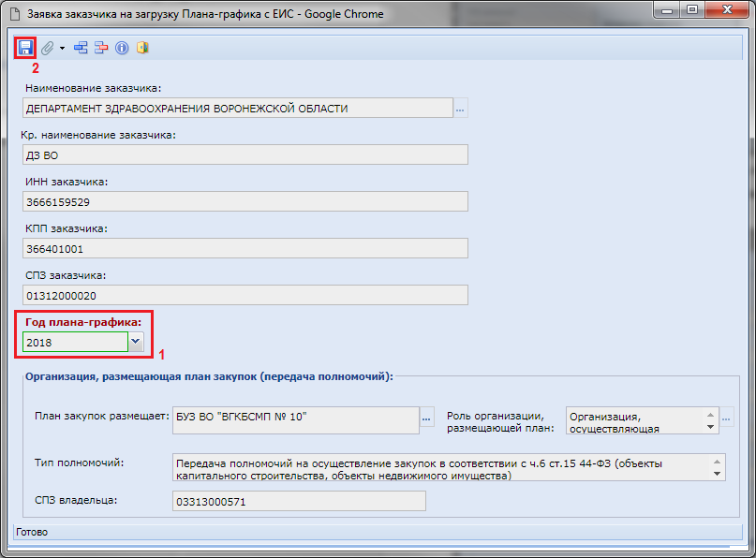Click the yellow book toolbar icon
Screen dimensions: 756x558
[142, 48]
